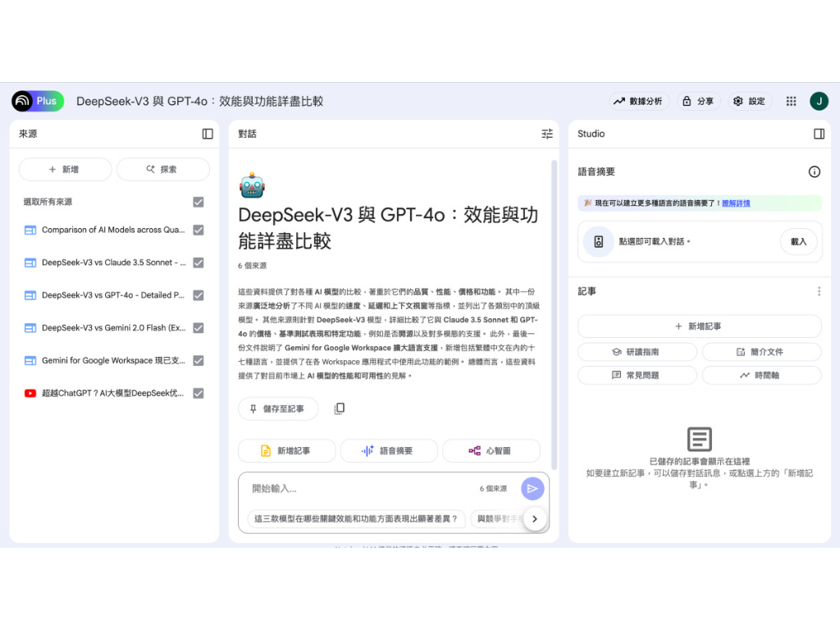Open source 'DeepSeek-V3 vs Gemini 2.0 Flash'

113,328
